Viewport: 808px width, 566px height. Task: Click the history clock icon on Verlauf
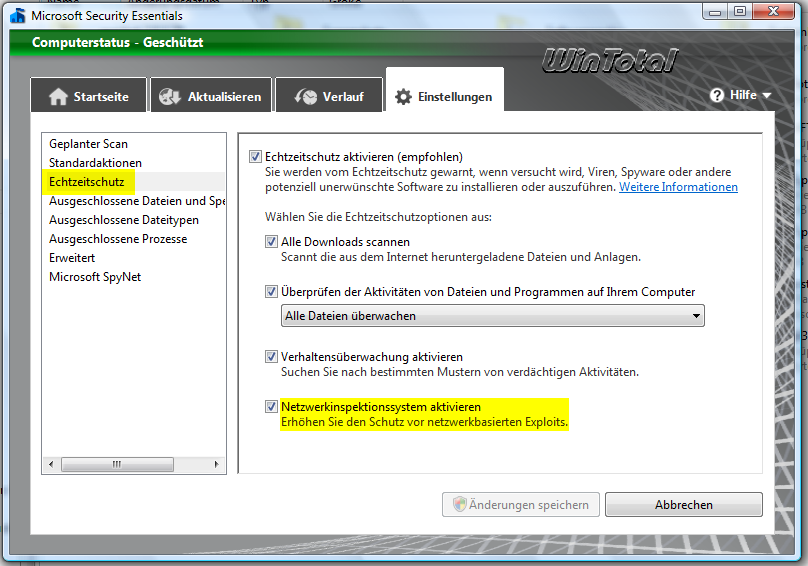click(306, 96)
